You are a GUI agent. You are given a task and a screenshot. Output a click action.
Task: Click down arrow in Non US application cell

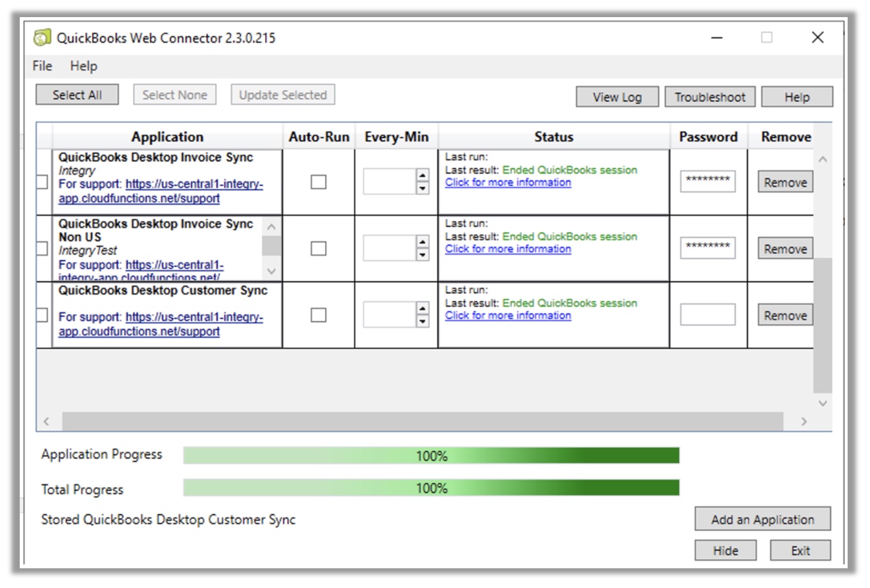271,270
